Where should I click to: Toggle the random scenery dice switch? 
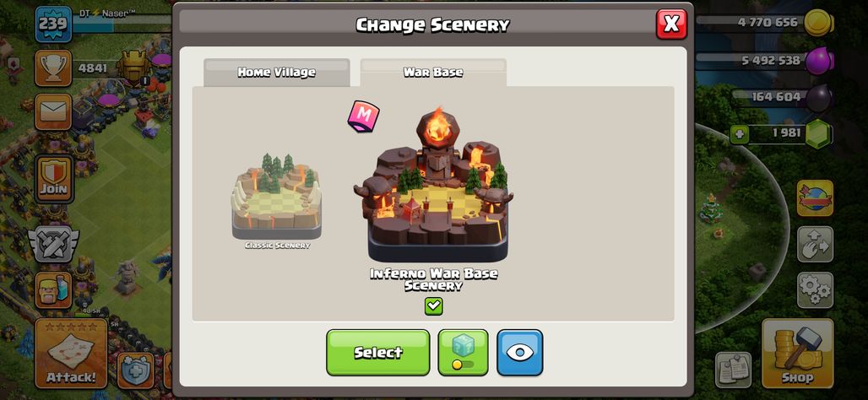(x=463, y=353)
